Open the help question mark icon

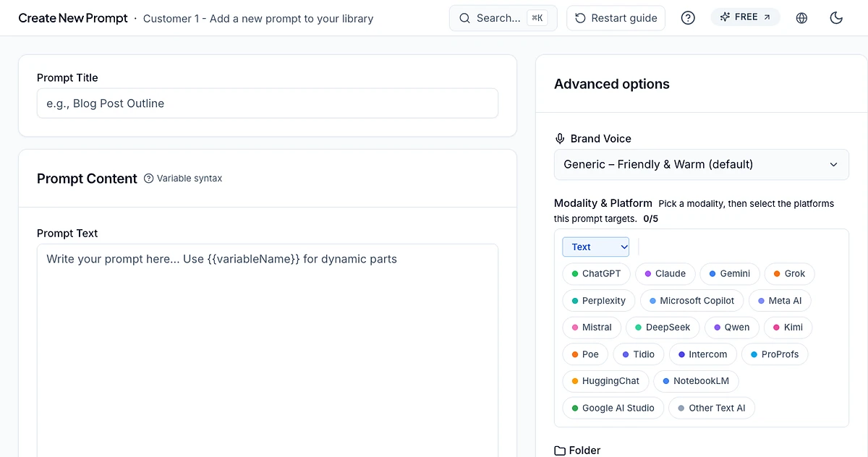point(688,18)
